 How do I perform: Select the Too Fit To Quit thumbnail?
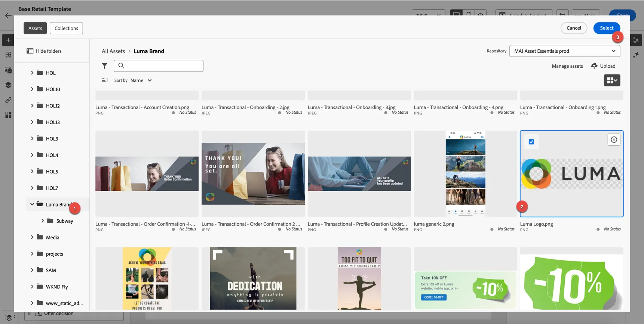(x=359, y=278)
